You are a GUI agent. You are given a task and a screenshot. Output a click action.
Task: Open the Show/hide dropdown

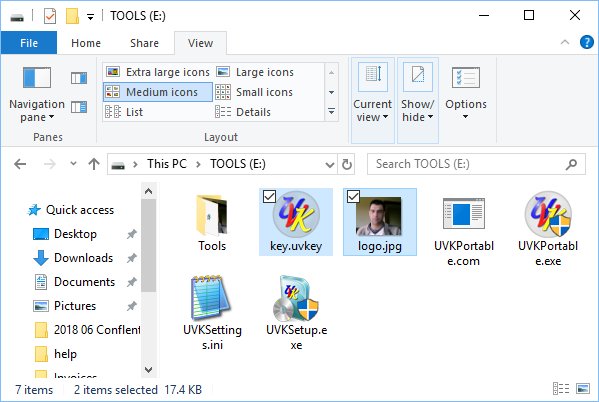pyautogui.click(x=418, y=100)
